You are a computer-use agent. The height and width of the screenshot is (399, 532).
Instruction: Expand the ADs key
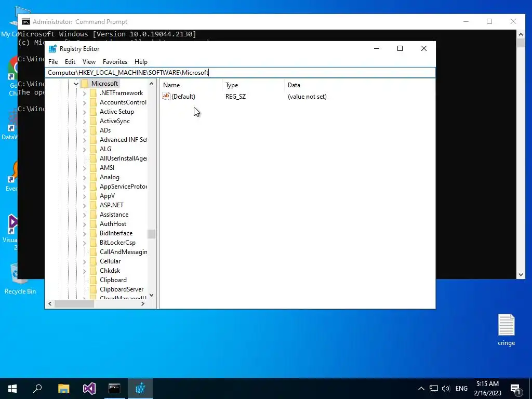[x=85, y=130]
